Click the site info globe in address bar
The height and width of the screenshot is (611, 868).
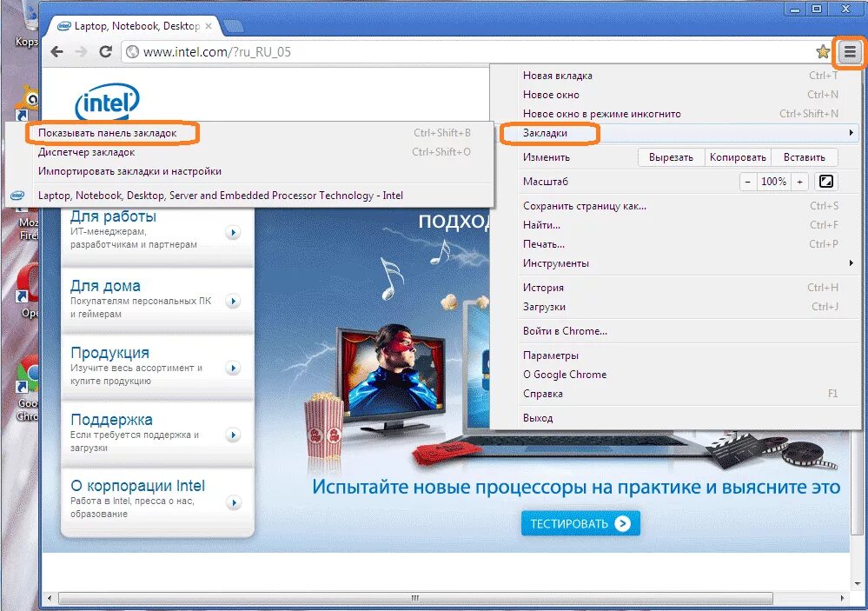coord(132,52)
